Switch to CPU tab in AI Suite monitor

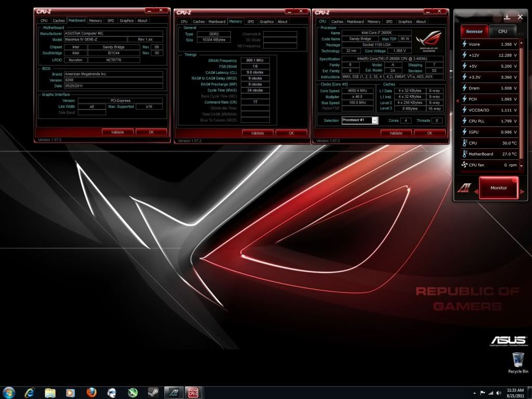point(502,31)
